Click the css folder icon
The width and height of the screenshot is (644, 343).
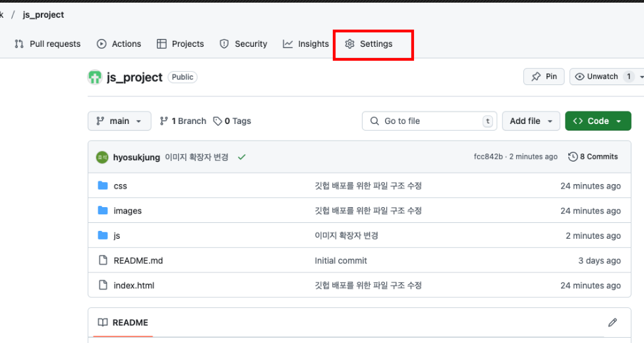[x=103, y=185]
